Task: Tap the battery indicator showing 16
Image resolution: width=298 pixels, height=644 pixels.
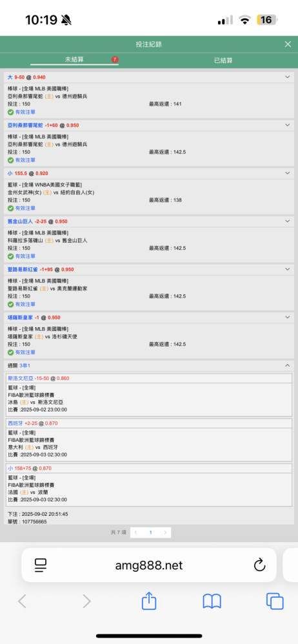Action: pos(267,20)
